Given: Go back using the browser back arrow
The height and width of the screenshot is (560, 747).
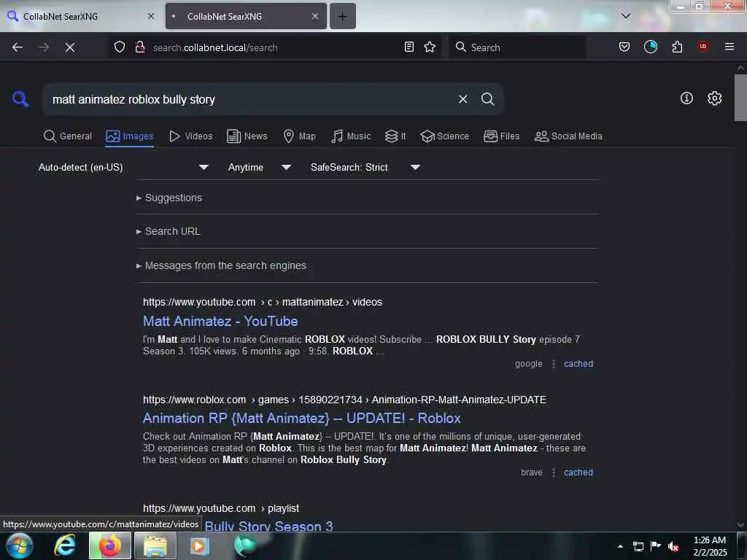Looking at the screenshot, I should pyautogui.click(x=18, y=47).
